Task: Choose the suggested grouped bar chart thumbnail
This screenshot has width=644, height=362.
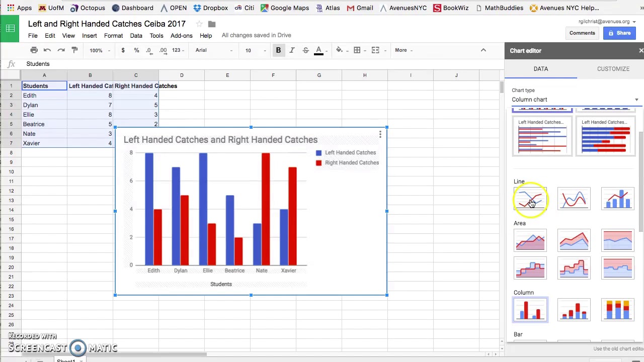Action: click(x=542, y=136)
